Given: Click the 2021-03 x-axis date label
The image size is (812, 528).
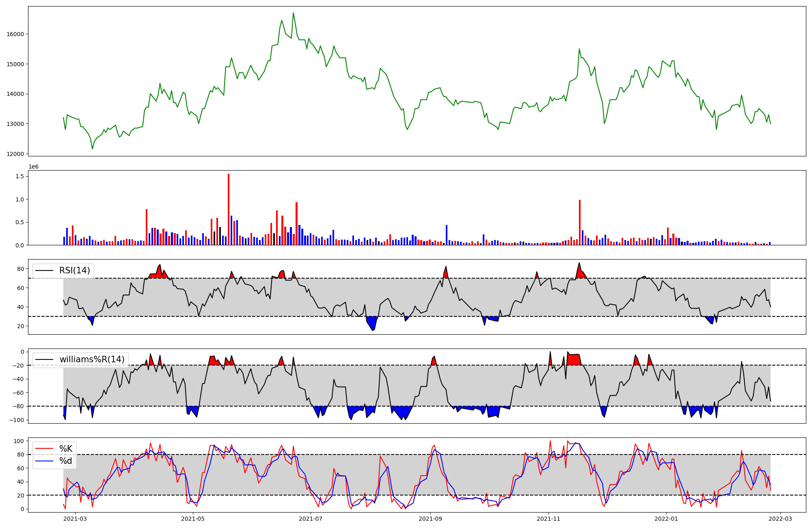Looking at the screenshot, I should point(75,518).
